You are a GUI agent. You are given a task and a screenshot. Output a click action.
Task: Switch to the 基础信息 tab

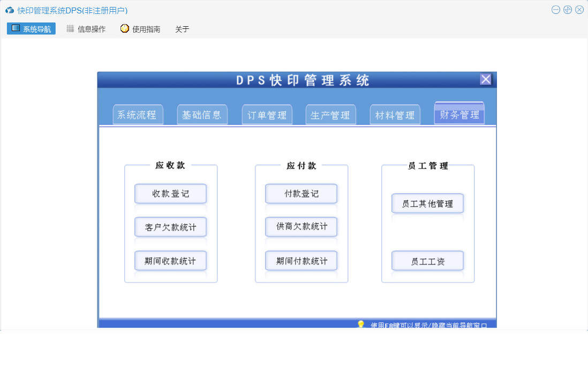(x=202, y=115)
